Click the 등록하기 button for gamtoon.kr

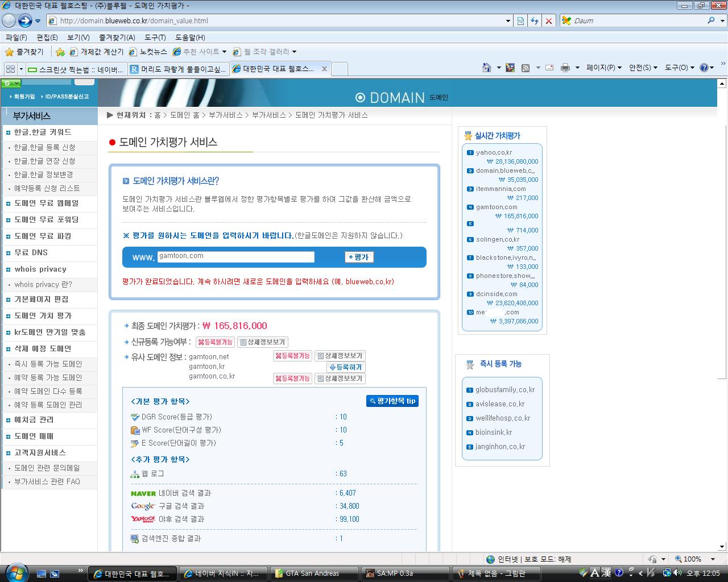point(346,367)
